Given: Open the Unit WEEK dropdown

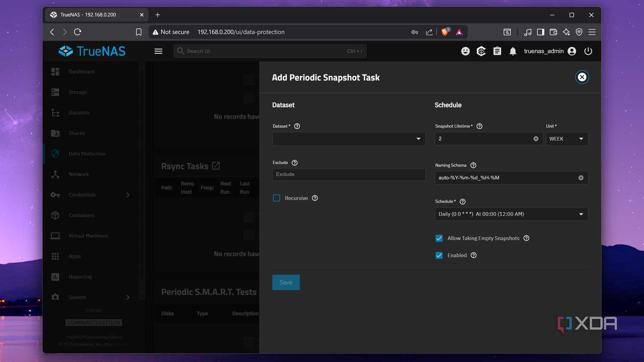Looking at the screenshot, I should [567, 139].
